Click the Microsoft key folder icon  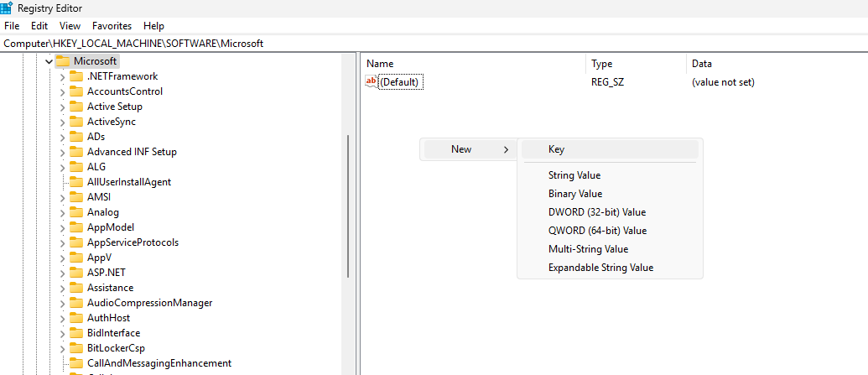63,61
